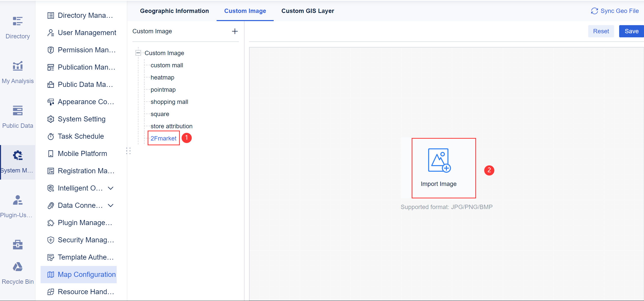Click the Sync Geo File refresh icon

tap(595, 11)
